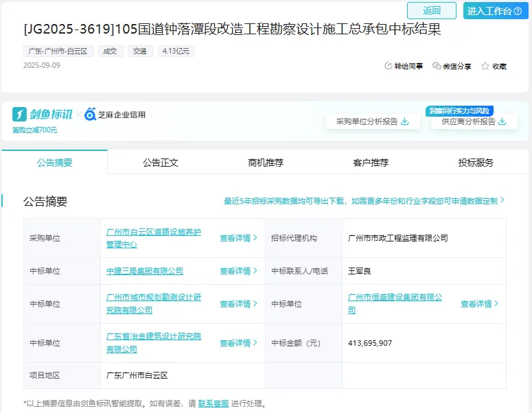Click the 转给同事 share icon
The image size is (532, 413).
point(389,67)
